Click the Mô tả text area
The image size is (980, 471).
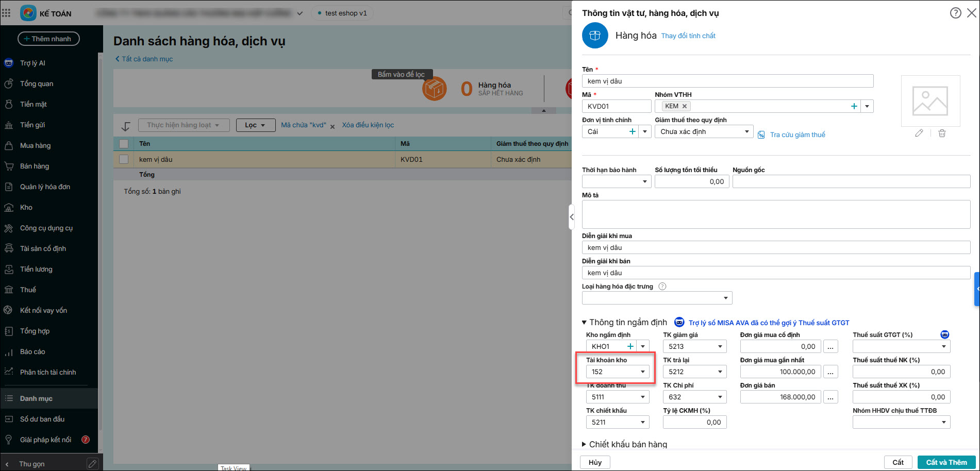pos(776,214)
